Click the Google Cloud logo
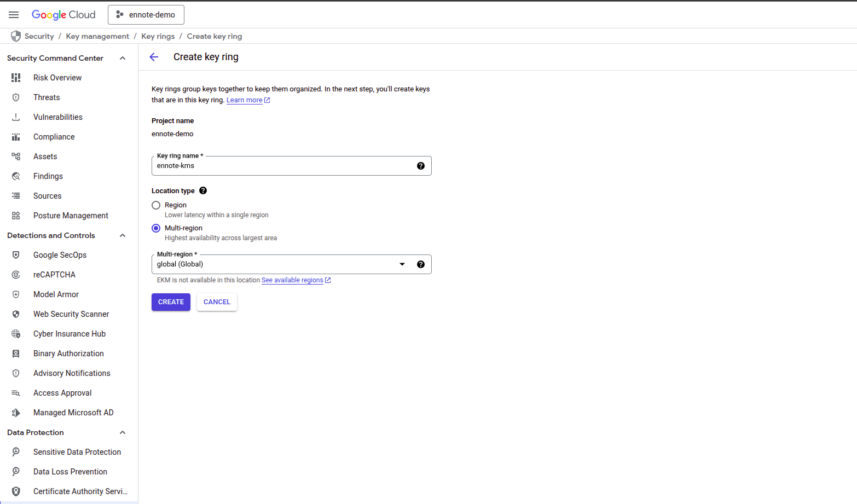Viewport: 857px width, 504px height. coord(63,15)
